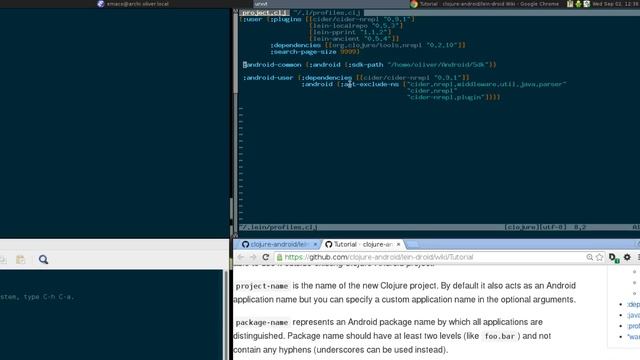Image resolution: width=640 pixels, height=360 pixels.
Task: Click the Emacs icon in the top taskbar
Action: 101,4
